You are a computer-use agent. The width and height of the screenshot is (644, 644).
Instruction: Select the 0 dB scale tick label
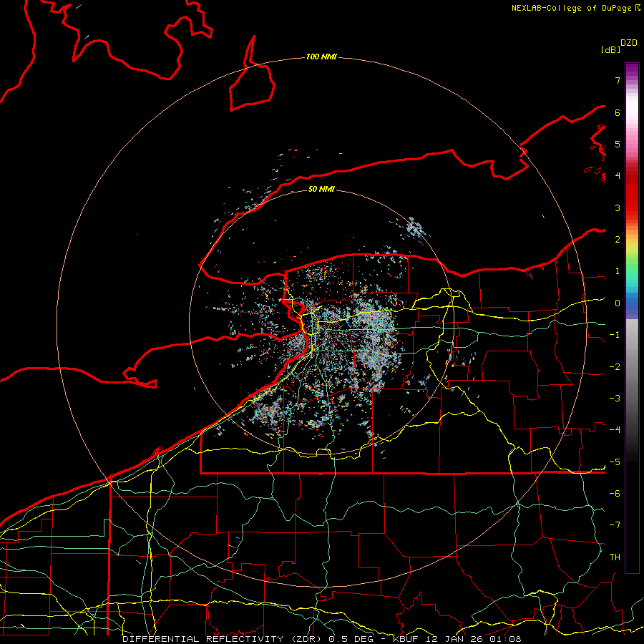[618, 303]
